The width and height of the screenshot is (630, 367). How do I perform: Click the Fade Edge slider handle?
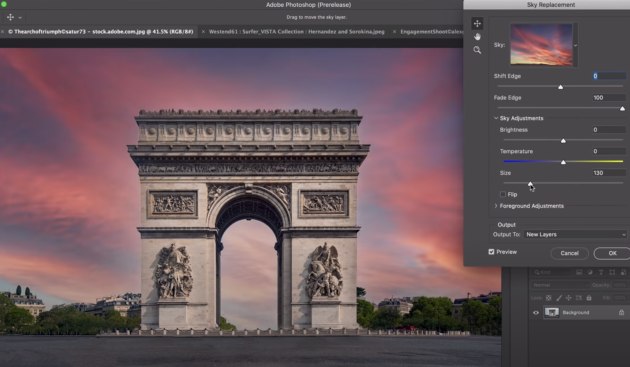(x=622, y=109)
